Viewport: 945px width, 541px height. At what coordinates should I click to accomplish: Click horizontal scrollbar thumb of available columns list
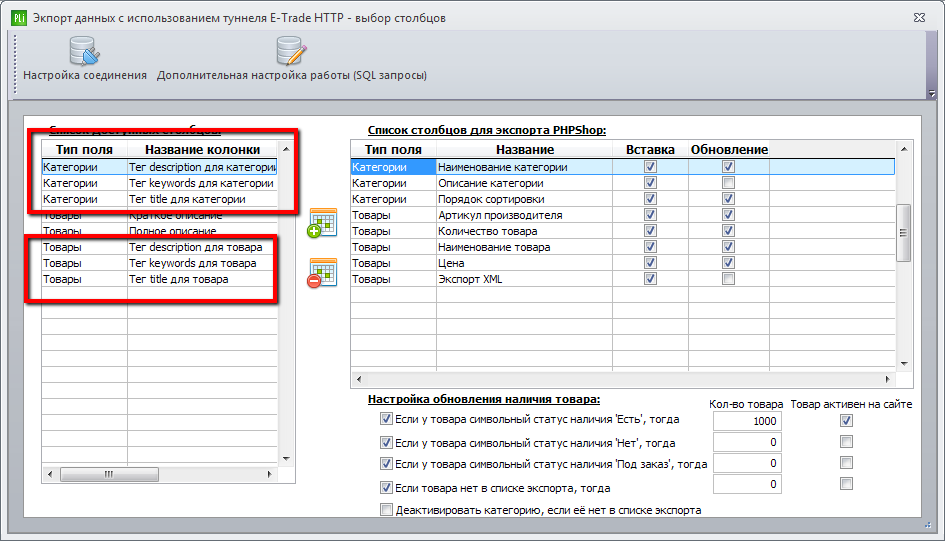[x=109, y=474]
